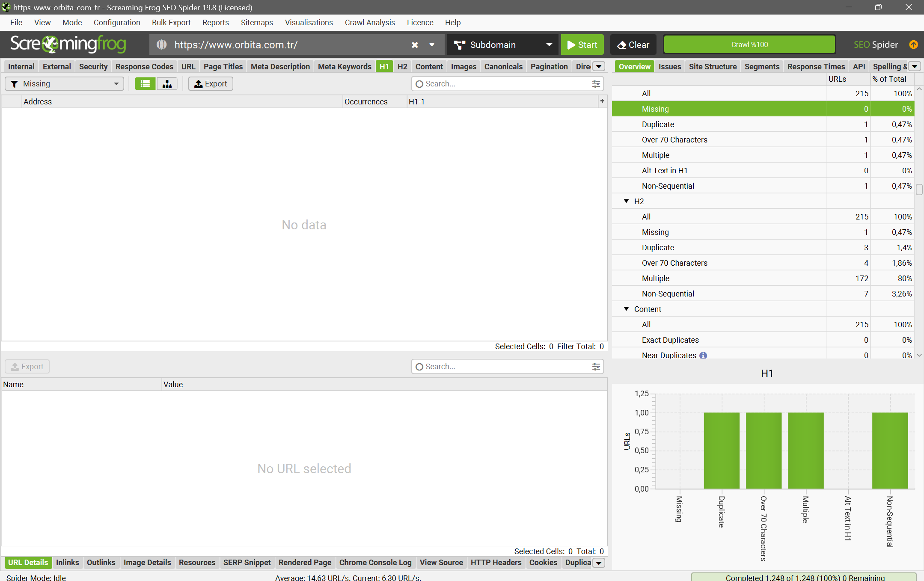Open the SERP Snippet tab
Screen dimensions: 924x581
[247, 563]
